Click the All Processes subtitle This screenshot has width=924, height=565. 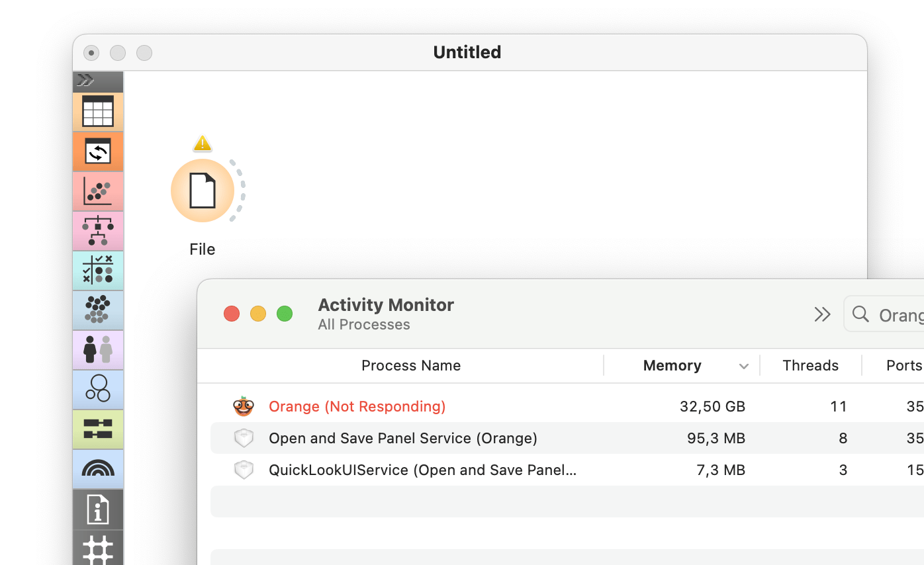pyautogui.click(x=364, y=325)
